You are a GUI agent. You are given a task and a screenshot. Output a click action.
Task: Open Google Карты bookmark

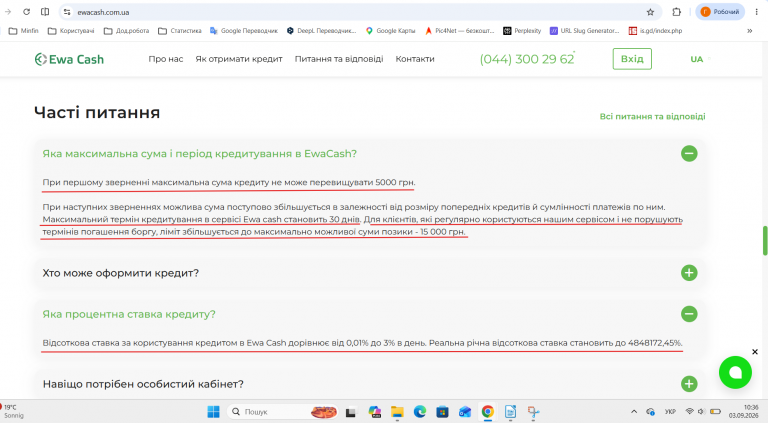(390, 30)
